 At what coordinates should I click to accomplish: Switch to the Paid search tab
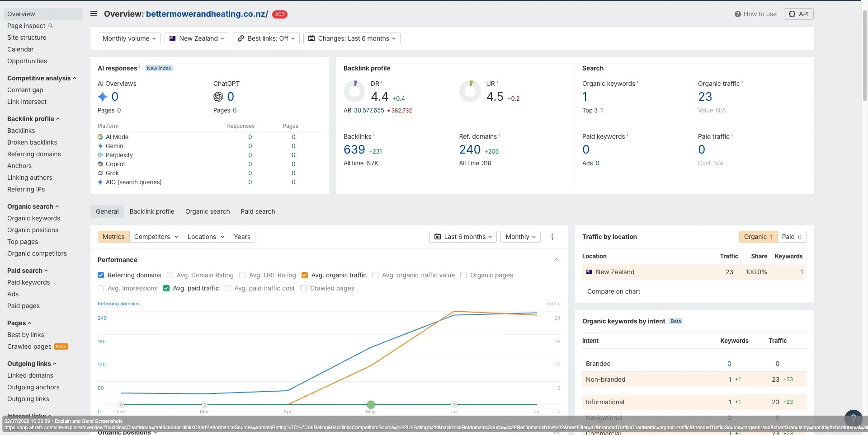[258, 211]
